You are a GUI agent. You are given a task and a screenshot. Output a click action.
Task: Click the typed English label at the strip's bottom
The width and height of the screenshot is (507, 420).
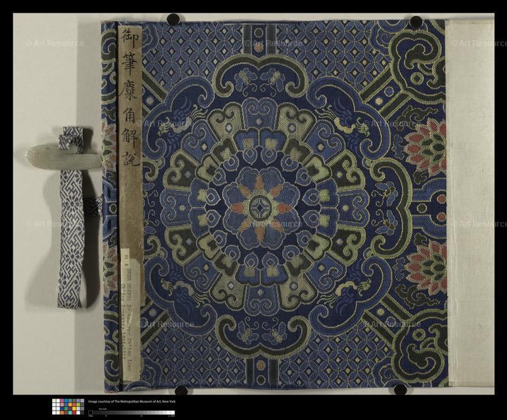[x=132, y=314]
